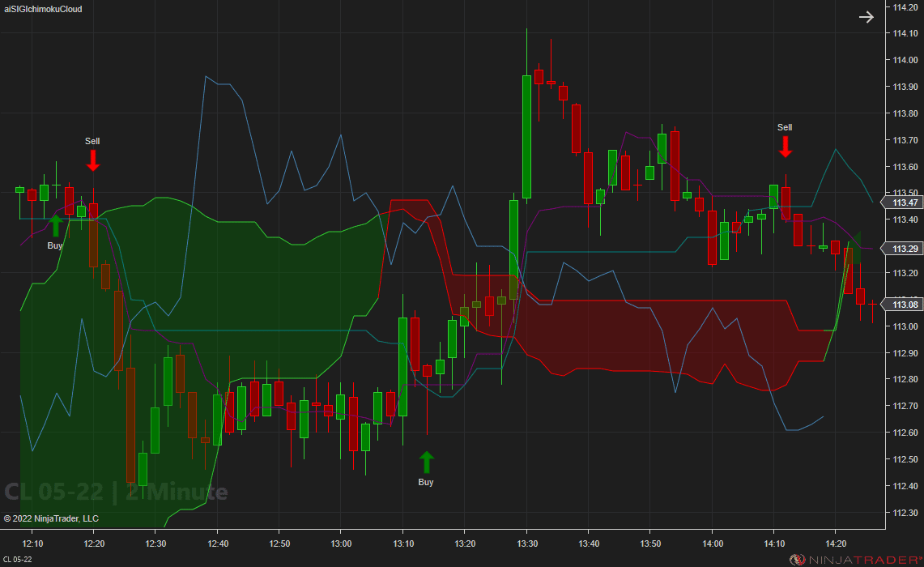Image resolution: width=924 pixels, height=567 pixels.
Task: Click the 13:30 label on the time axis
Action: [x=527, y=544]
